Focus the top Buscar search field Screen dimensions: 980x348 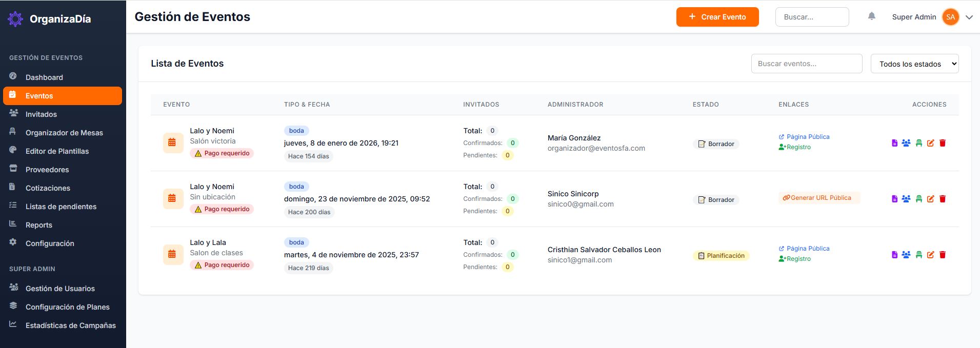pos(812,17)
